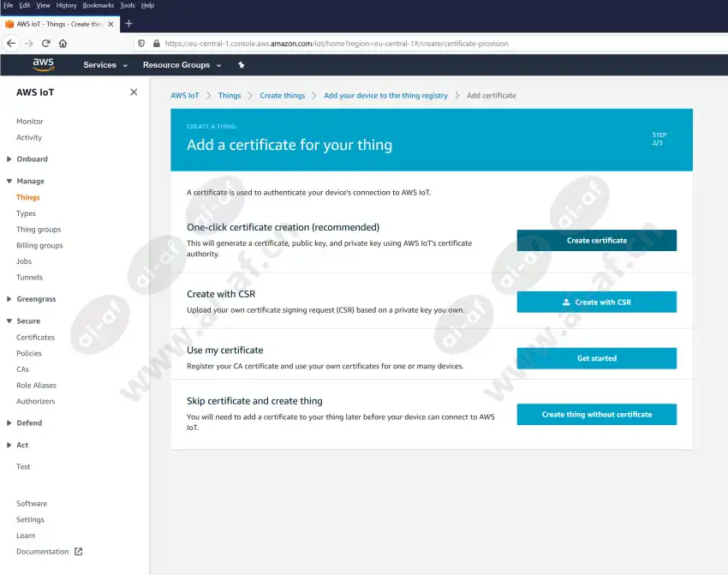Open Documentation in the sidebar

click(x=42, y=552)
